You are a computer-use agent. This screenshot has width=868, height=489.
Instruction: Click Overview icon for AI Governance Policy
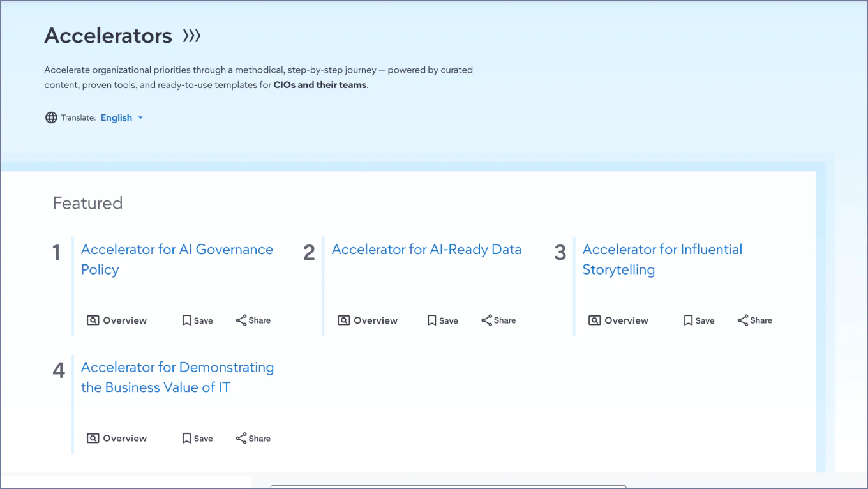[x=93, y=320]
